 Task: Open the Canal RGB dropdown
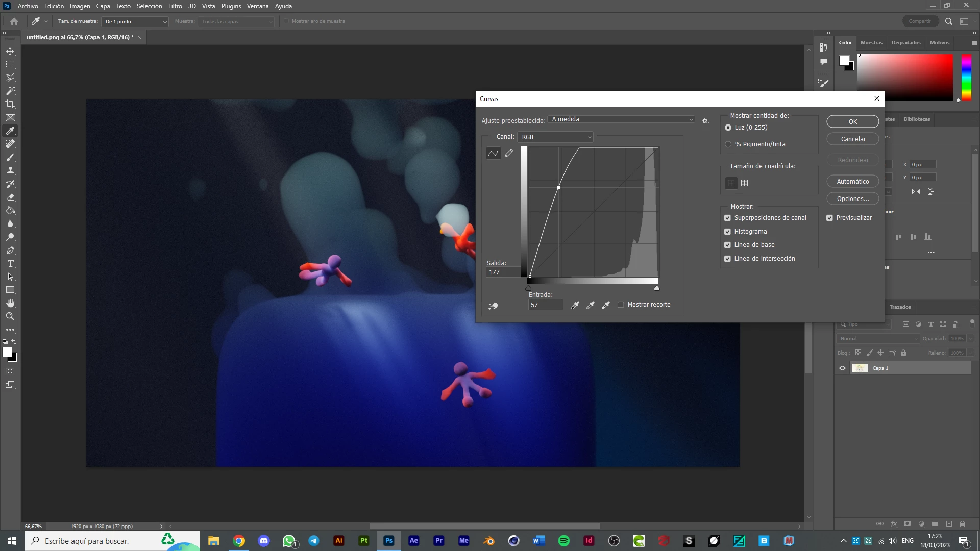[x=555, y=137]
